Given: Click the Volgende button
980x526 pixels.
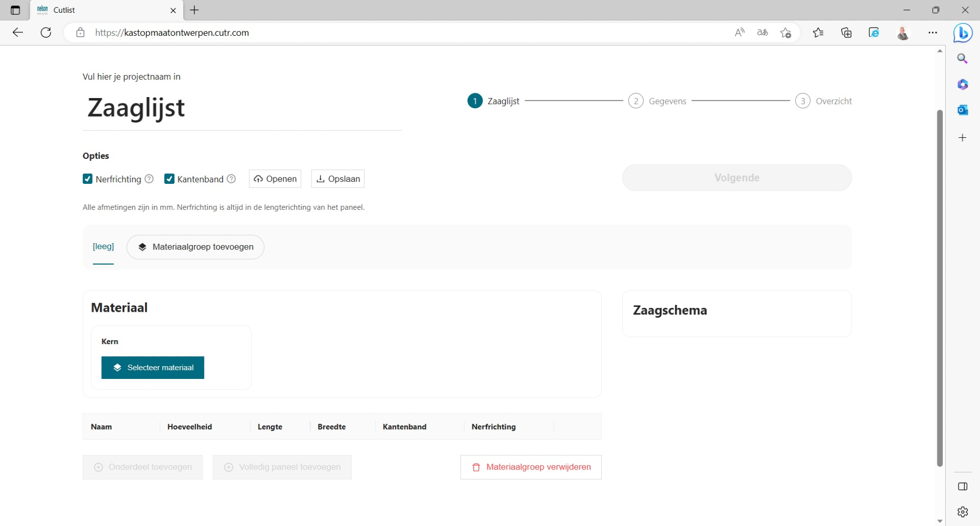Looking at the screenshot, I should 737,177.
